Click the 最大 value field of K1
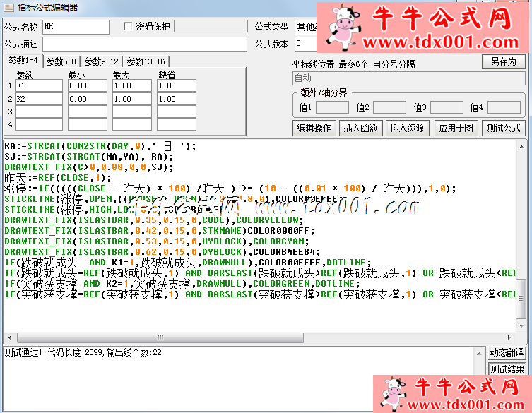The height and width of the screenshot is (413, 532). point(132,85)
